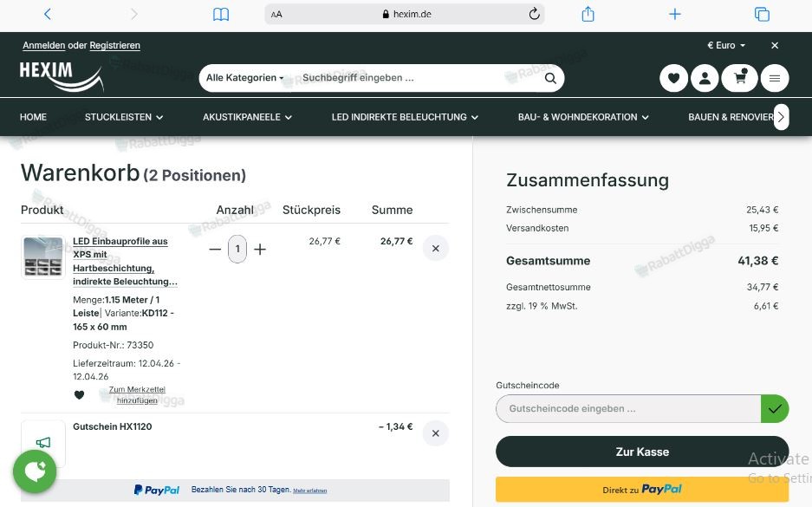Screen dimensions: 812x507
Task: Open the green chat bubble widget
Action: (35, 471)
